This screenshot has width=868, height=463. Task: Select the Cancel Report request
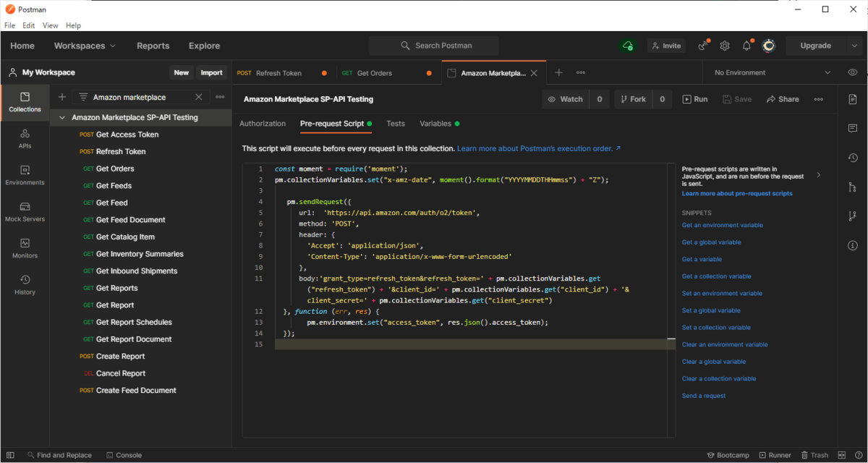[x=121, y=373]
